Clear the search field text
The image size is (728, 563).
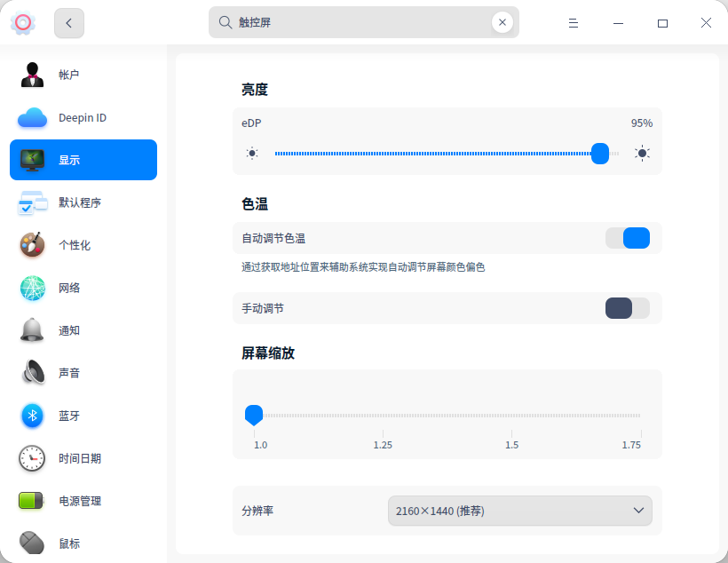click(x=502, y=22)
